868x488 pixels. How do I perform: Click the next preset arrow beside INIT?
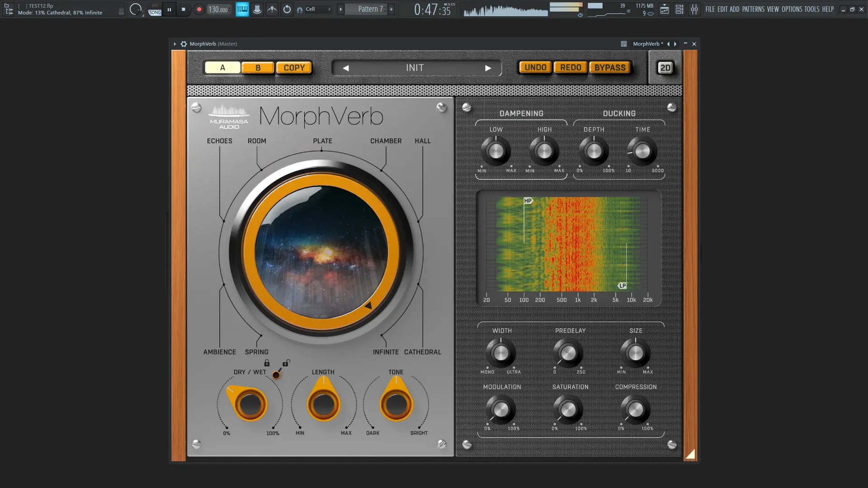(488, 68)
